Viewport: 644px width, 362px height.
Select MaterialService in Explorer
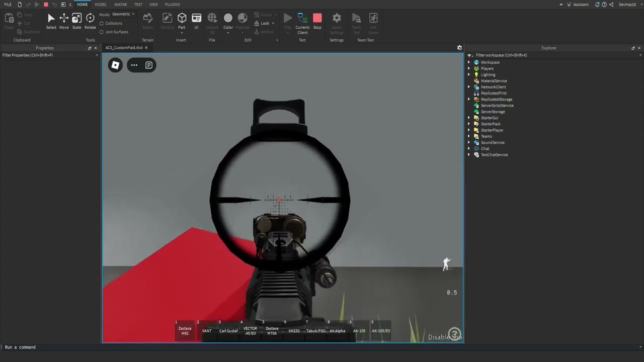tap(494, 81)
